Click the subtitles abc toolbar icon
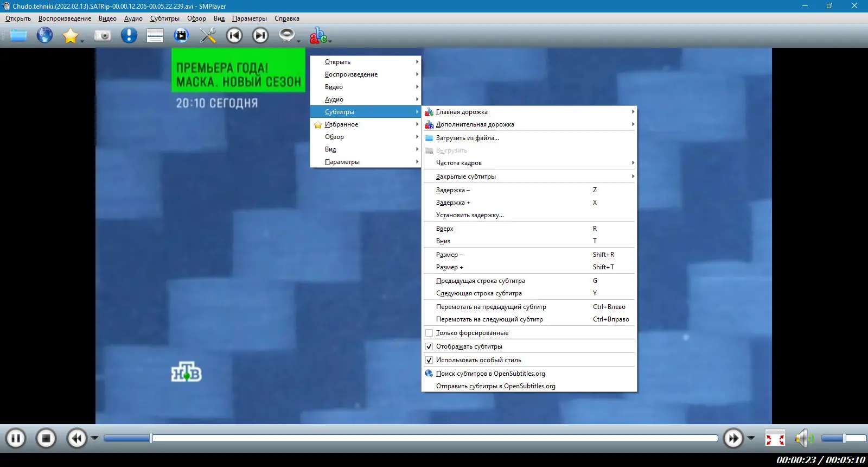 tap(318, 36)
